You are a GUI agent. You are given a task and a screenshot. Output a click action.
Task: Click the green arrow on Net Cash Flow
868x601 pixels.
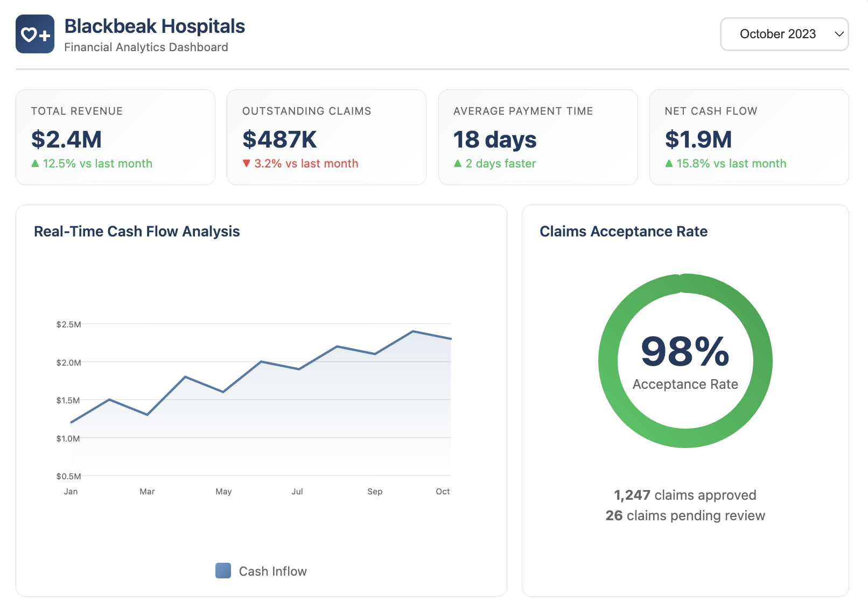(x=669, y=163)
